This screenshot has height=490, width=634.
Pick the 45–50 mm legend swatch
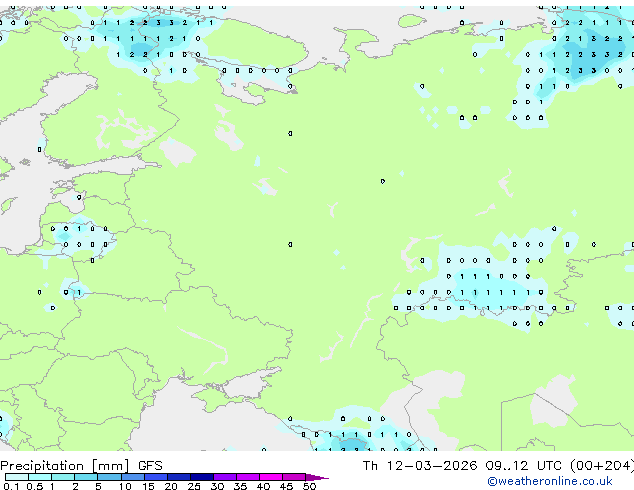pos(294,477)
